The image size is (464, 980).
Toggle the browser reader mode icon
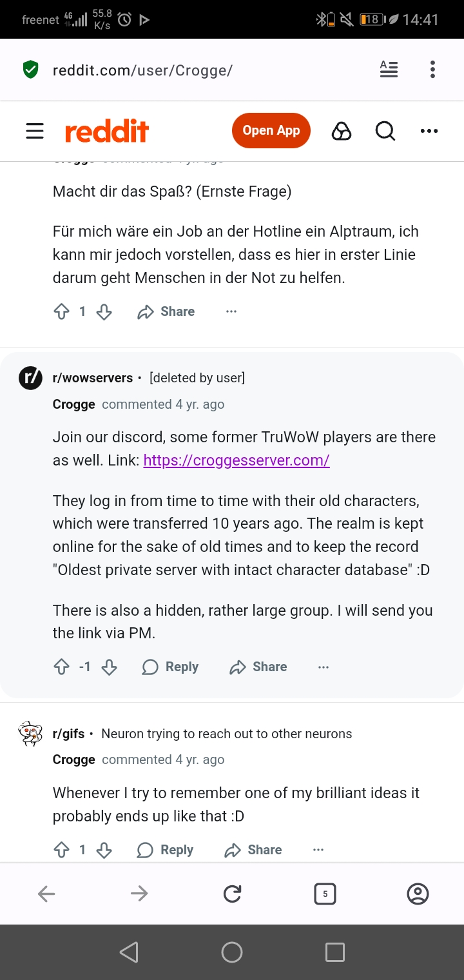pyautogui.click(x=389, y=70)
